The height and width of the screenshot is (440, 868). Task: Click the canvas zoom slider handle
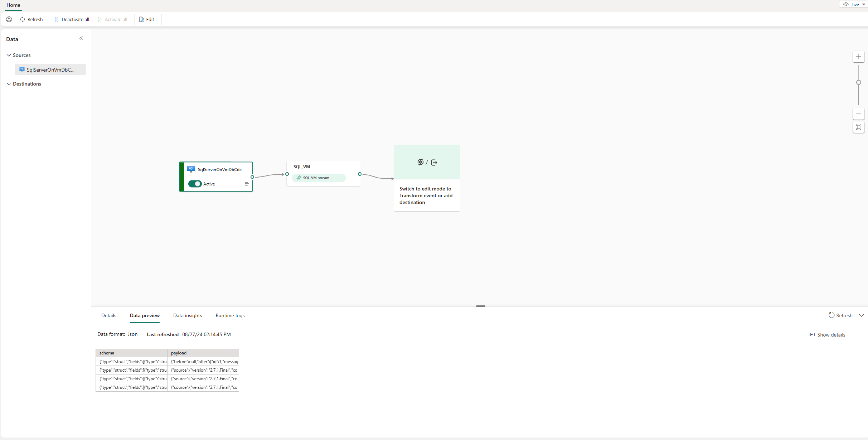click(858, 82)
